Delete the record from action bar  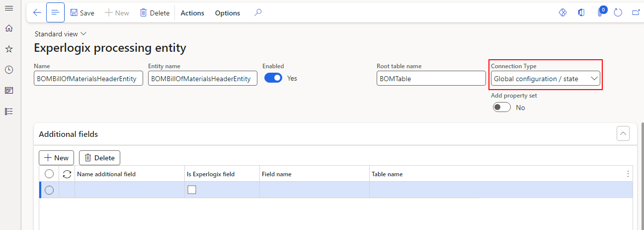[x=155, y=13]
